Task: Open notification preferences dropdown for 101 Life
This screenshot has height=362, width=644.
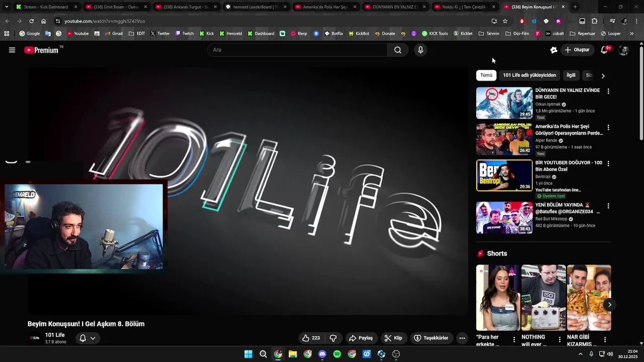Action: pos(88,338)
